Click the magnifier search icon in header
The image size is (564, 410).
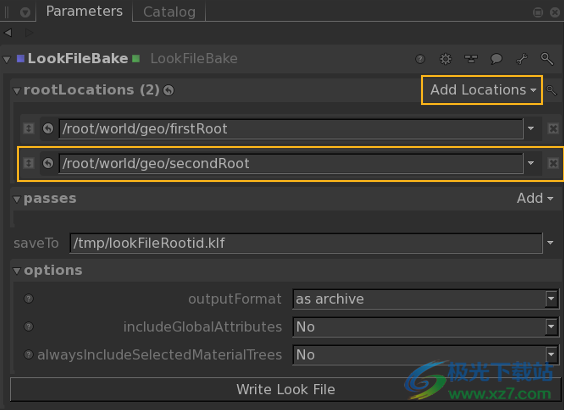point(547,59)
